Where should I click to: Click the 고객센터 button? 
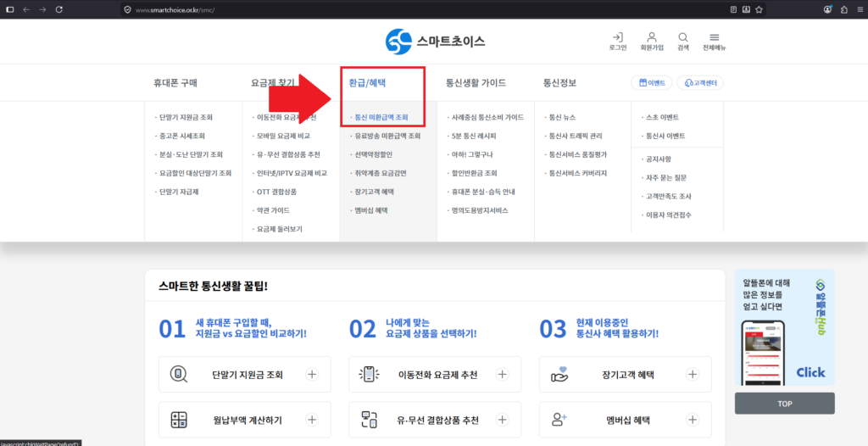pos(699,83)
